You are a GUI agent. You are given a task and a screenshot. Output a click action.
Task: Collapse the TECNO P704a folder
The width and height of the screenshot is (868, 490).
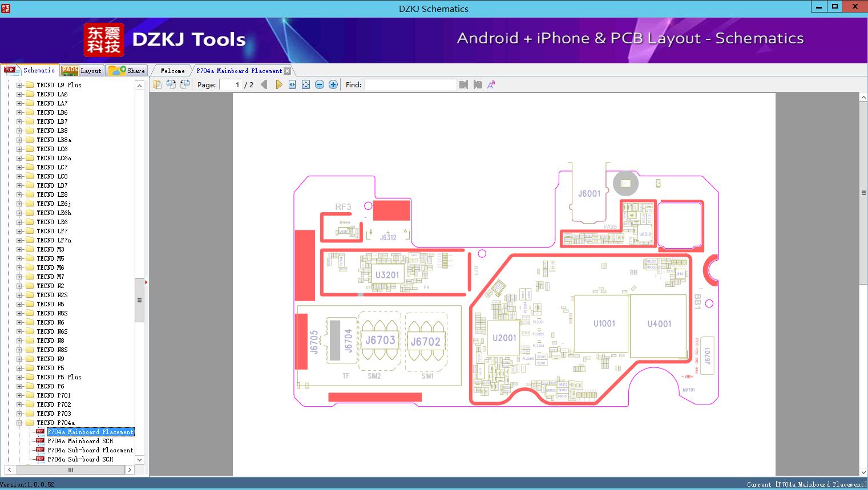pyautogui.click(x=19, y=423)
